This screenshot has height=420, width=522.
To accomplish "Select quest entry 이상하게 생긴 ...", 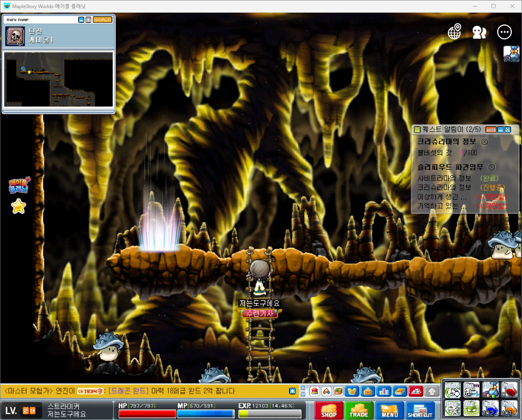I will tap(442, 197).
